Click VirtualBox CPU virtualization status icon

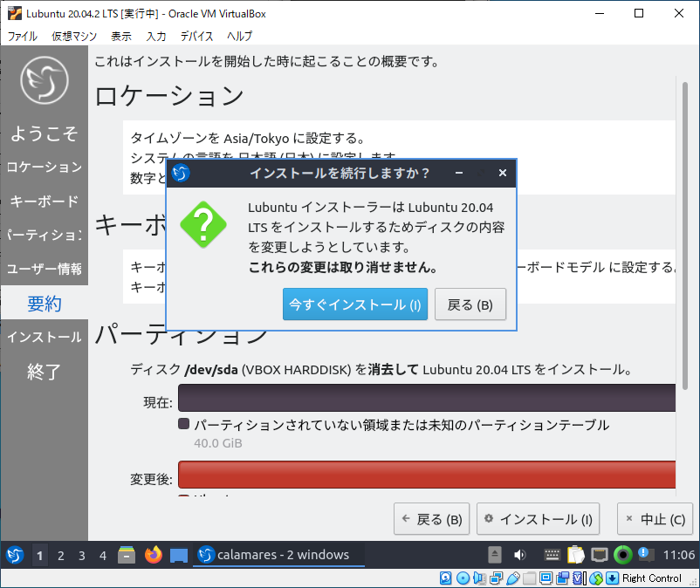point(579,578)
